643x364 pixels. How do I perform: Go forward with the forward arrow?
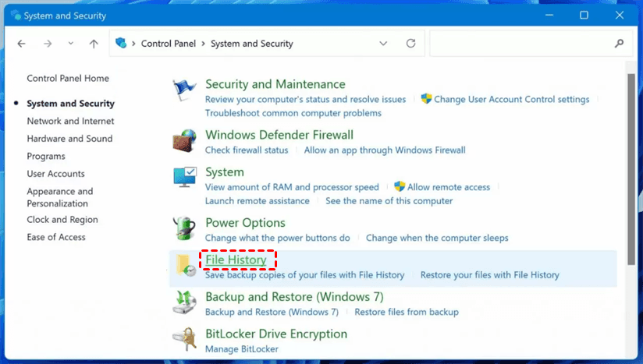coord(48,44)
